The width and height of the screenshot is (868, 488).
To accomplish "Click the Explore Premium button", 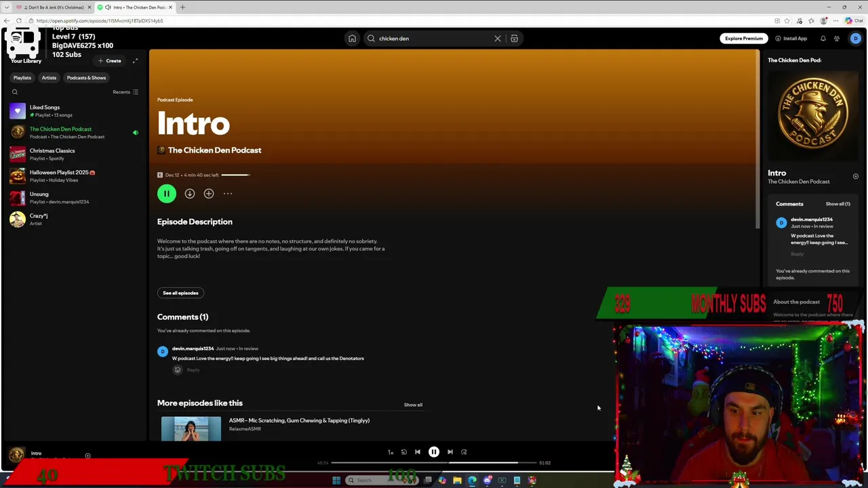I will click(x=744, y=39).
